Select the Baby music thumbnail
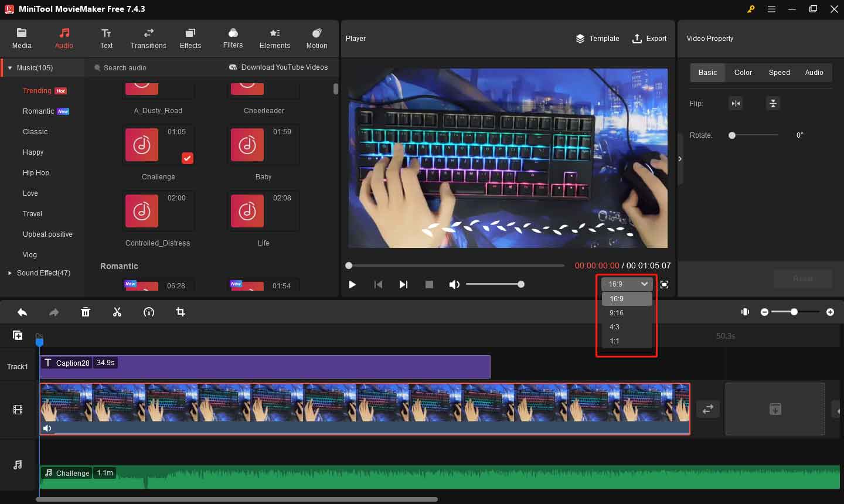Screen dimensions: 844x504 [247, 145]
